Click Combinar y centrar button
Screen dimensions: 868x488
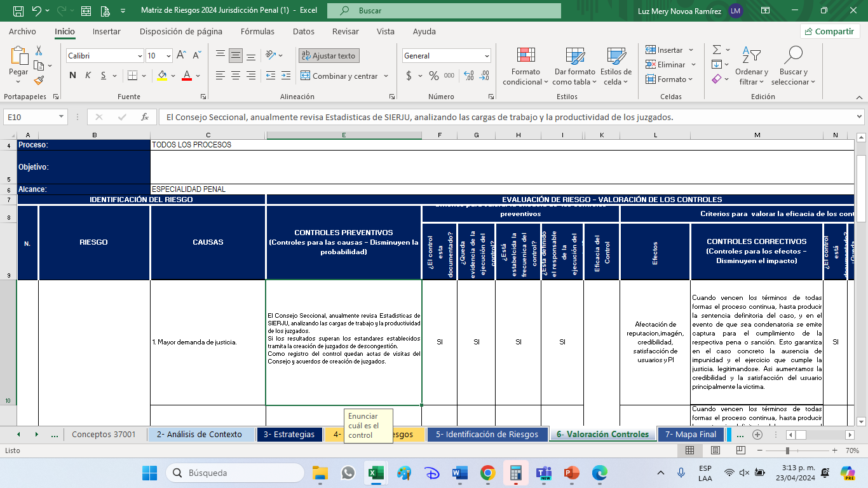pos(339,76)
